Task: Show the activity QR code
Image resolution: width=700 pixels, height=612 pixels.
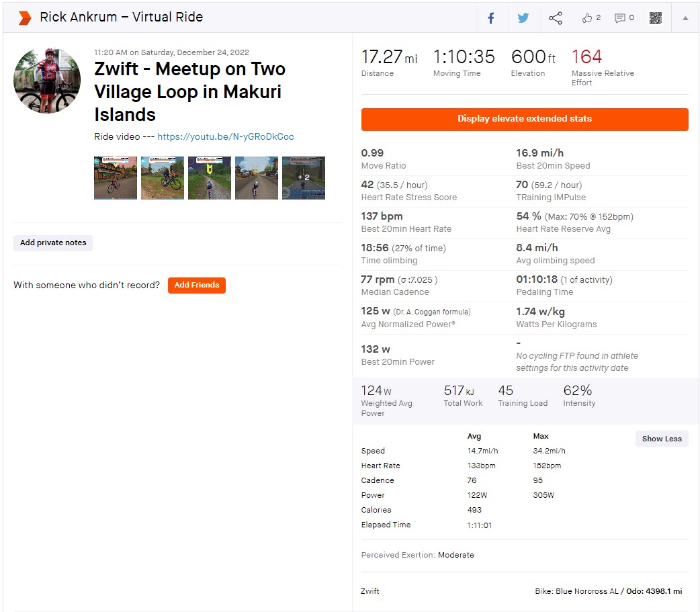Action: [656, 18]
